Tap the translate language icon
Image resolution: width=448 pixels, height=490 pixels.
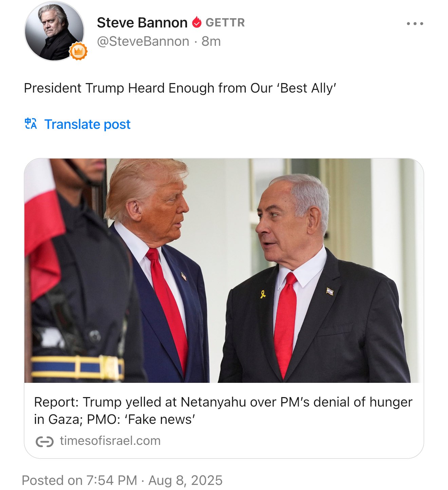pos(31,124)
